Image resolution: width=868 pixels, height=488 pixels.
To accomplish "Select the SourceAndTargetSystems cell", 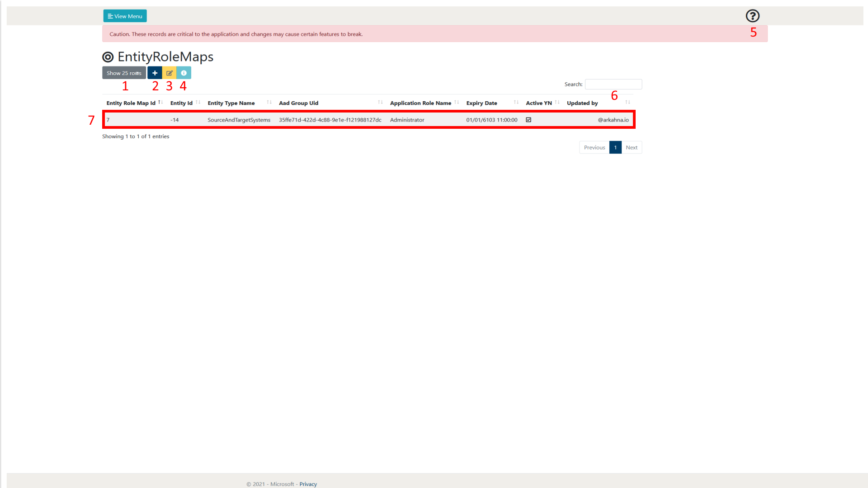I will pos(239,120).
